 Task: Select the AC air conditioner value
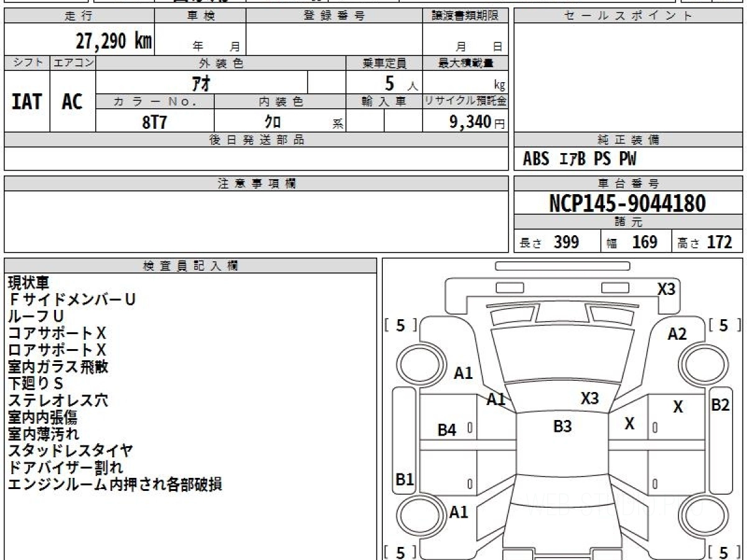click(72, 101)
